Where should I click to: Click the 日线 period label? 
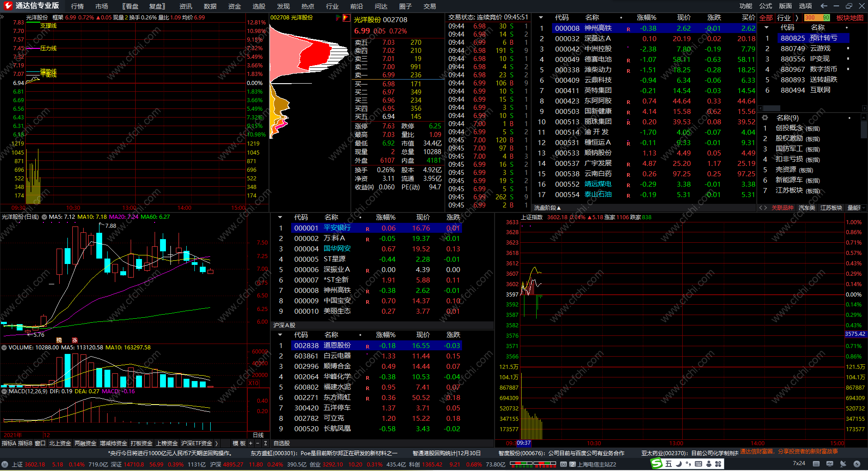coord(259,435)
